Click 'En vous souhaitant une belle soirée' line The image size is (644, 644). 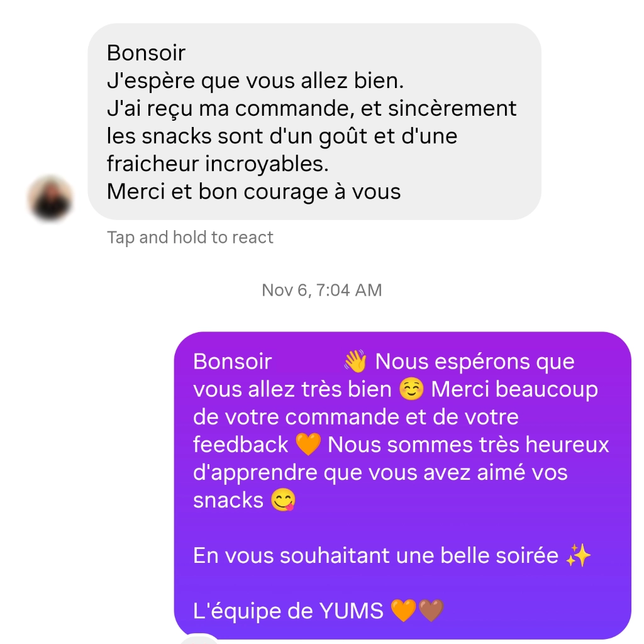(376, 555)
